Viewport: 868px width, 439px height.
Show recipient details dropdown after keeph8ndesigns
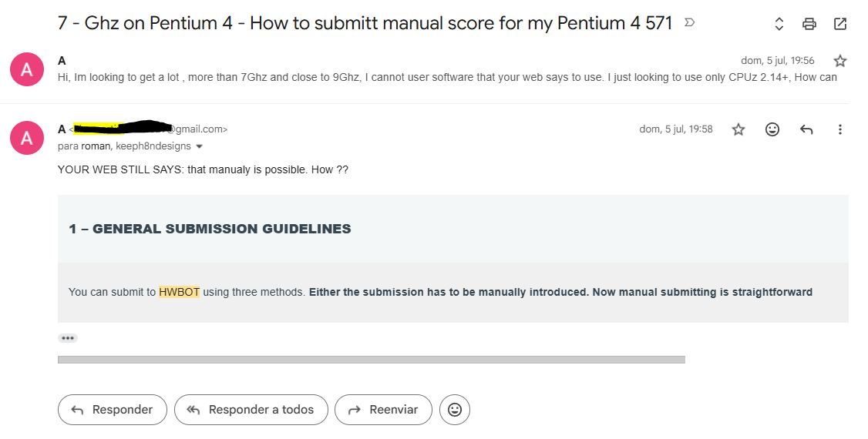(200, 146)
